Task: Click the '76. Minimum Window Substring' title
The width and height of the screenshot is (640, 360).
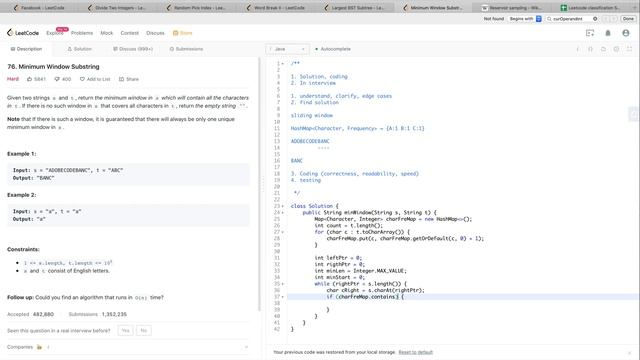Action: tap(53, 67)
